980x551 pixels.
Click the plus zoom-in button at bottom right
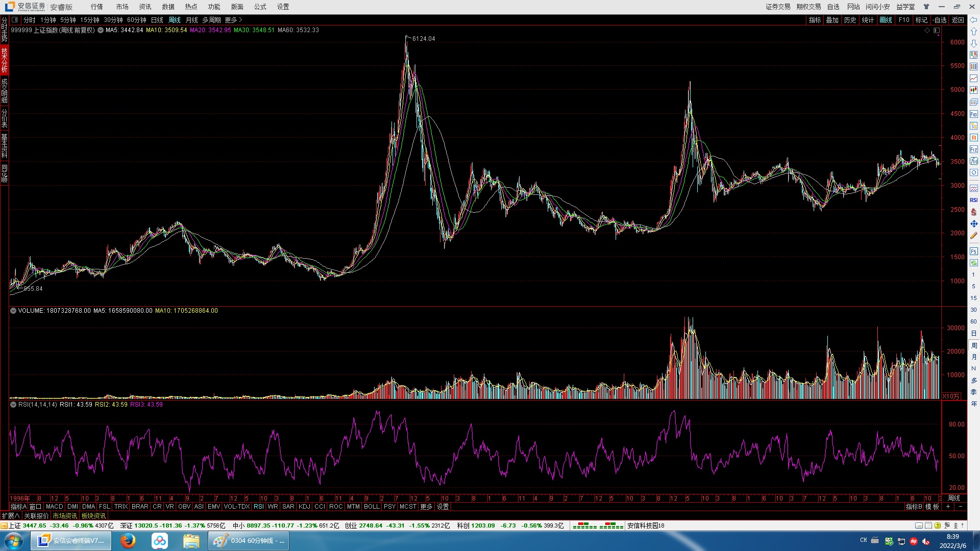point(948,507)
